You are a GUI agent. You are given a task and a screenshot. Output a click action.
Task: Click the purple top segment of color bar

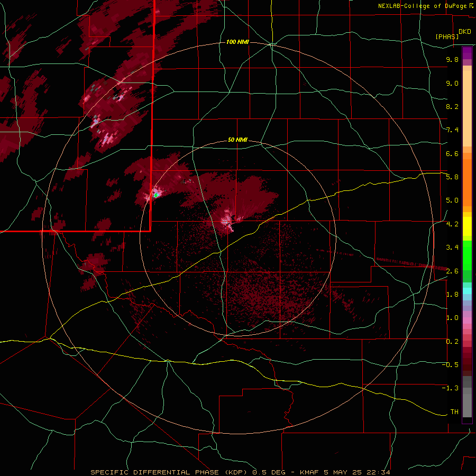click(467, 53)
